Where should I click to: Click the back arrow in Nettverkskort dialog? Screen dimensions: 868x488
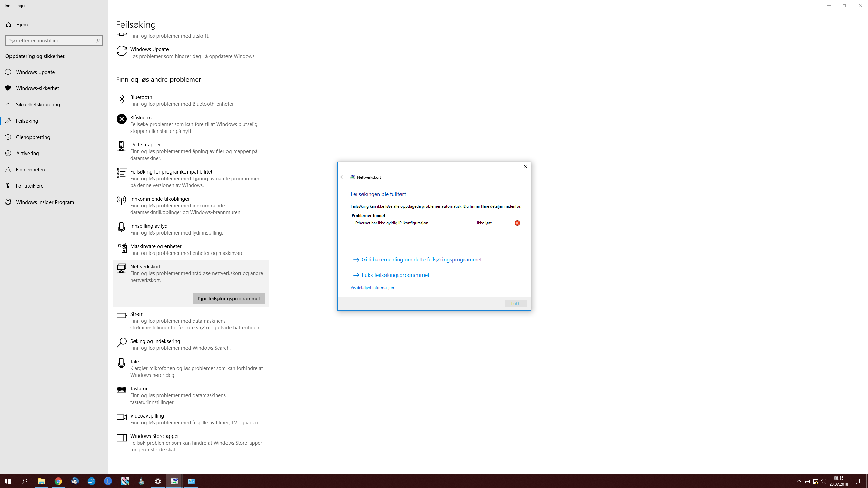[x=342, y=177]
